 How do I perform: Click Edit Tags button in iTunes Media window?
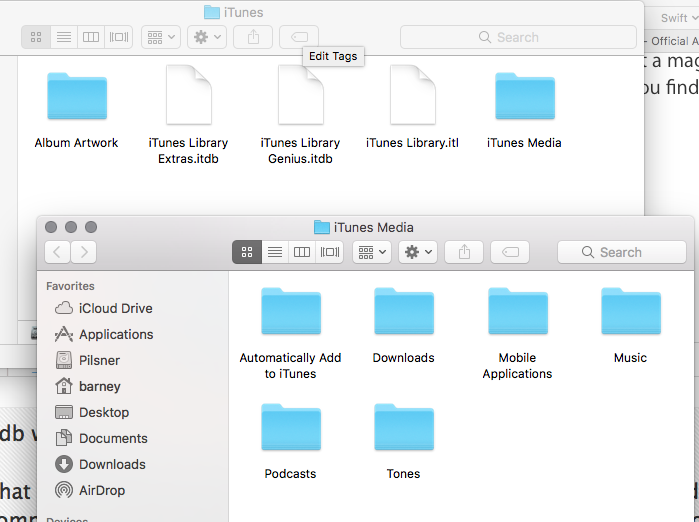coord(510,252)
